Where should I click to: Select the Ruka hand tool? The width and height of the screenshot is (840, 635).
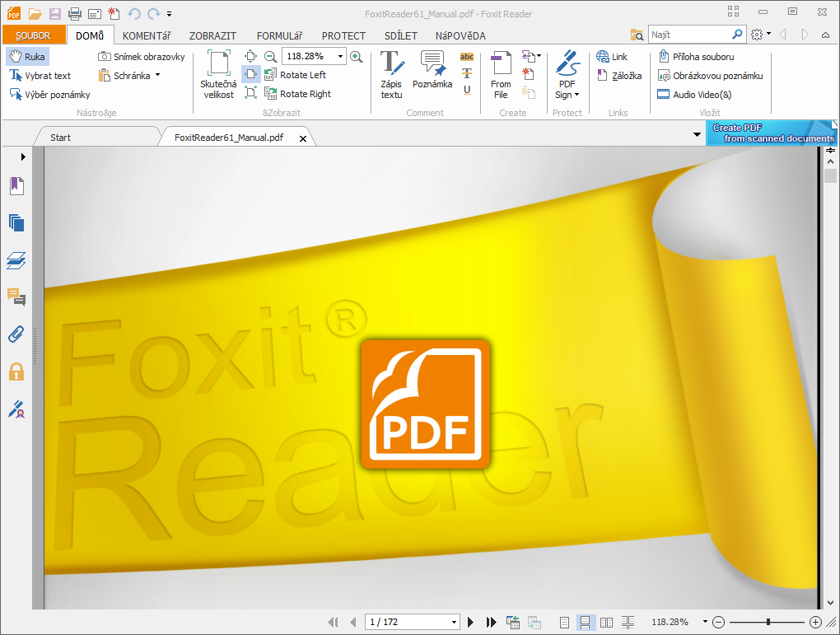click(x=28, y=56)
